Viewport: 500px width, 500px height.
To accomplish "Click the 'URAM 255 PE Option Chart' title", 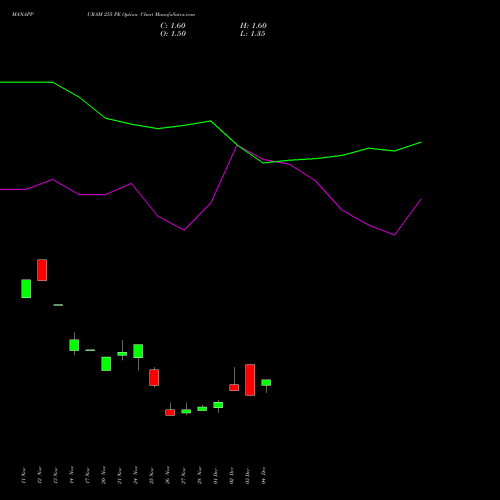I will 120,14.
